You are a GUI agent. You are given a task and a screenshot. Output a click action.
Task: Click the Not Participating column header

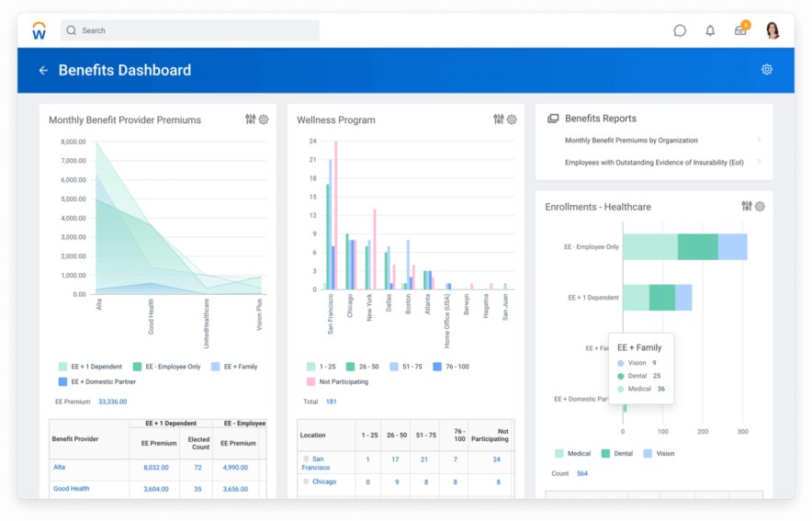[x=490, y=435]
